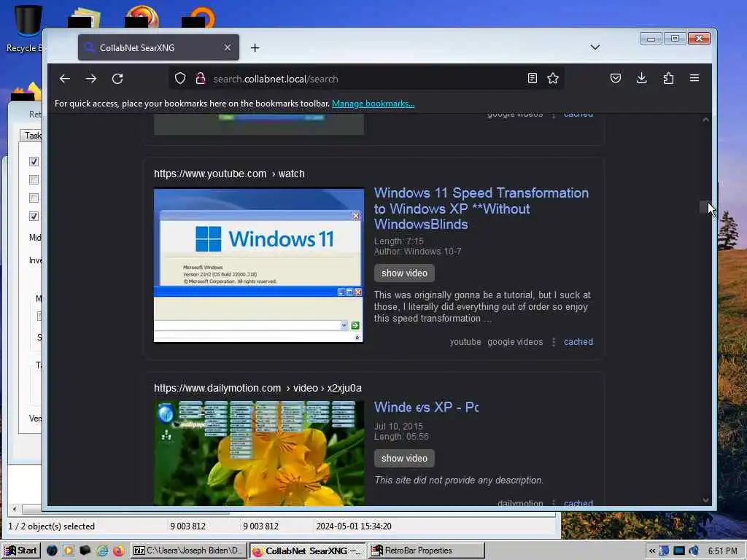Open the Windows 11 Speed Transformation result title
747x560 pixels.
click(481, 209)
